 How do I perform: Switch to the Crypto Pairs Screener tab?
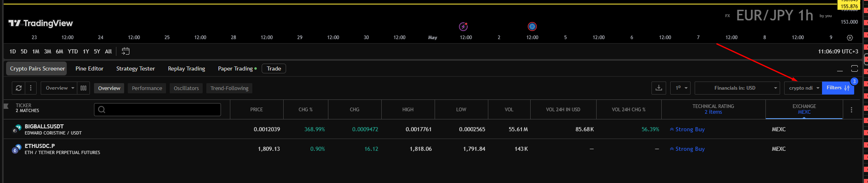(37, 68)
